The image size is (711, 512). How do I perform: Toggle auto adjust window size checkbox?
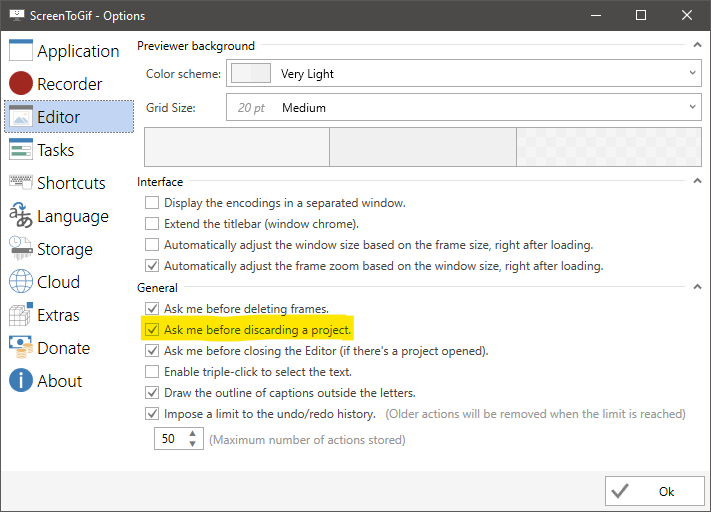click(152, 244)
